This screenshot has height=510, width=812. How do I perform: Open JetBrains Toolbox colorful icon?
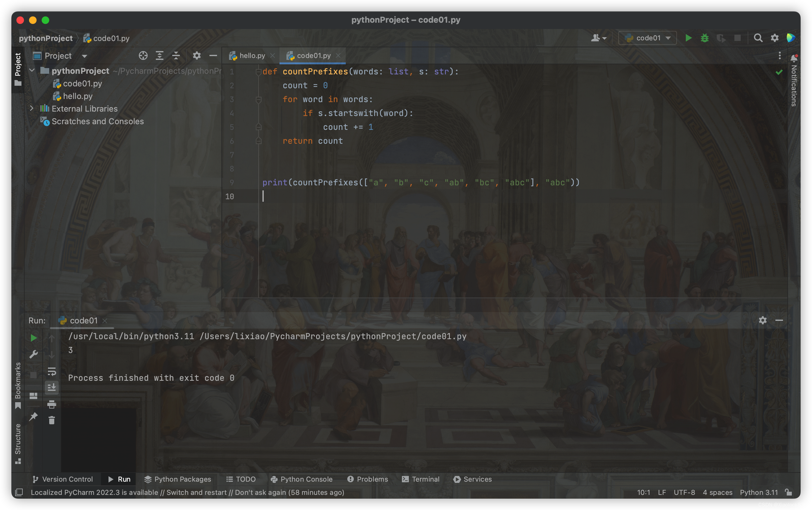pos(791,38)
